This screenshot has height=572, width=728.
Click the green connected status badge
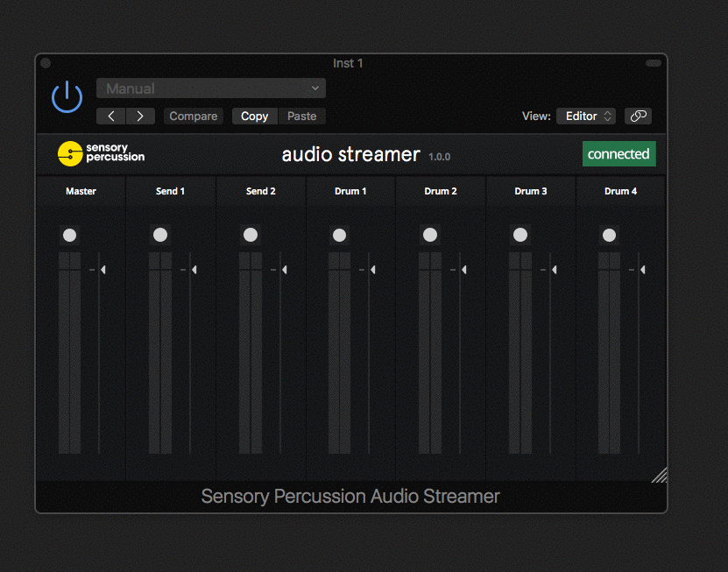618,153
